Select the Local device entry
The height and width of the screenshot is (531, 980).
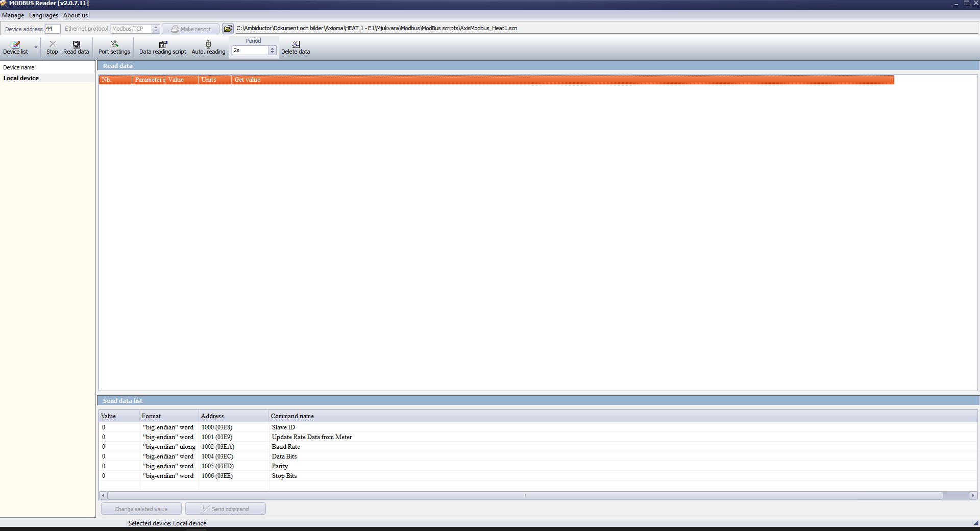[x=21, y=78]
